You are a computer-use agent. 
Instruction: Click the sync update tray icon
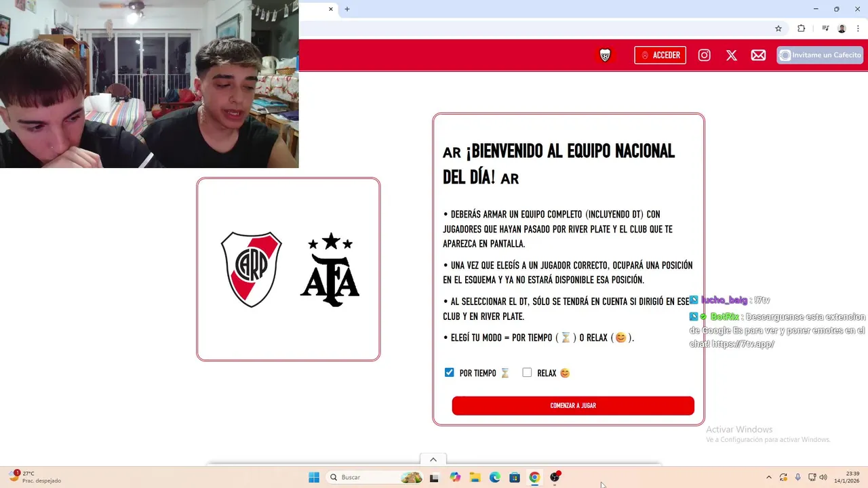783,477
